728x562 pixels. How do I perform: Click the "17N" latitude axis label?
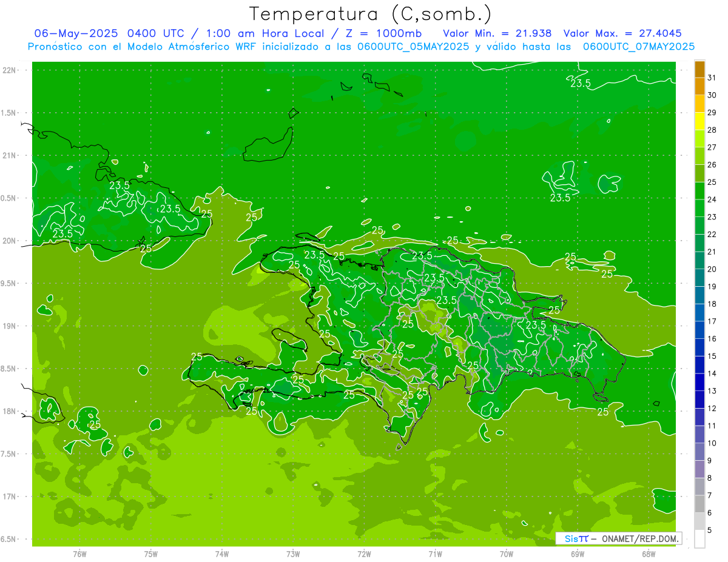[x=10, y=497]
